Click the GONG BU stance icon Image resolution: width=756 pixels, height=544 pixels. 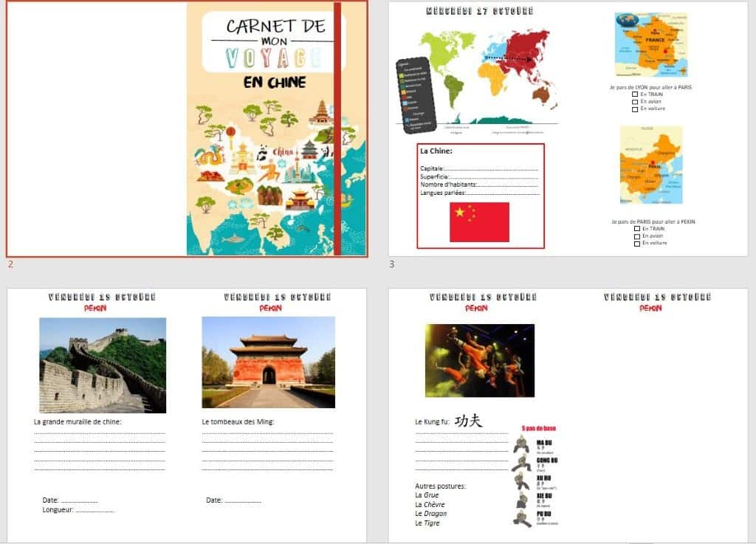tap(523, 464)
